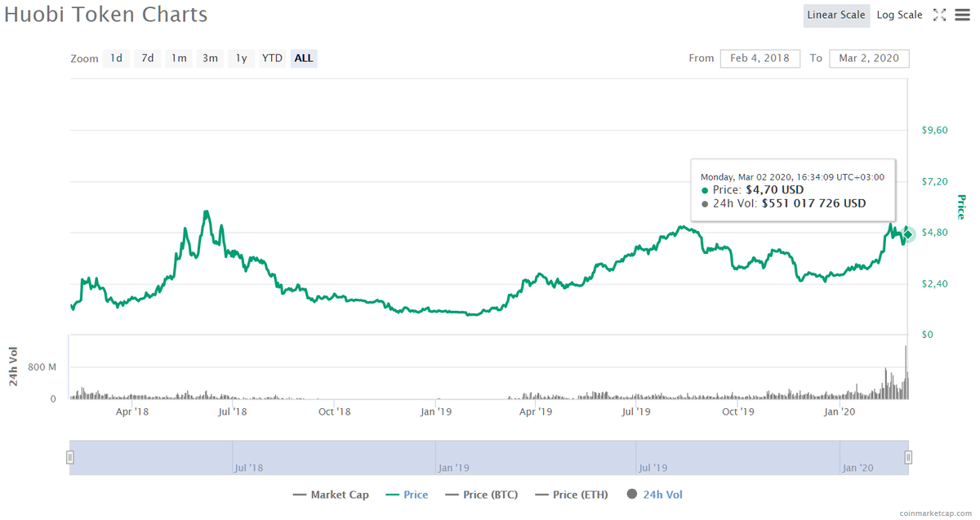
Task: Click the tooltip price $4,70 USD
Action: coord(775,190)
